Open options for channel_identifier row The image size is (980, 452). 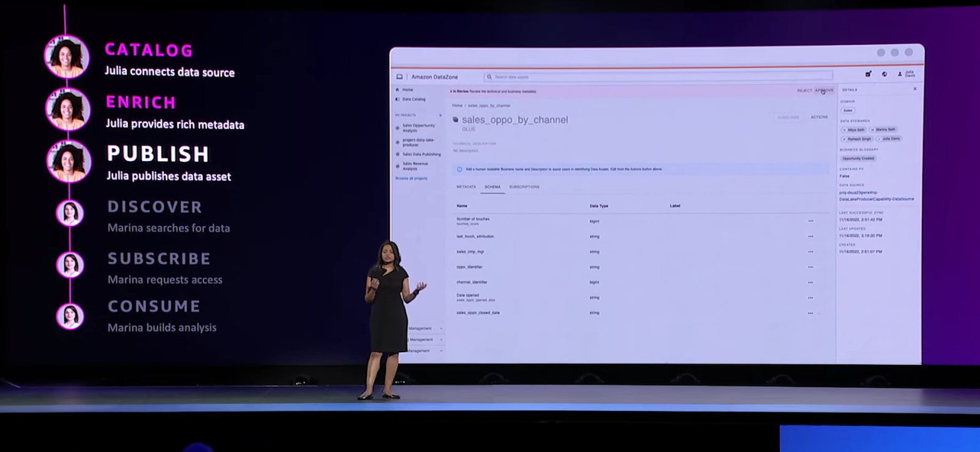pyautogui.click(x=810, y=282)
